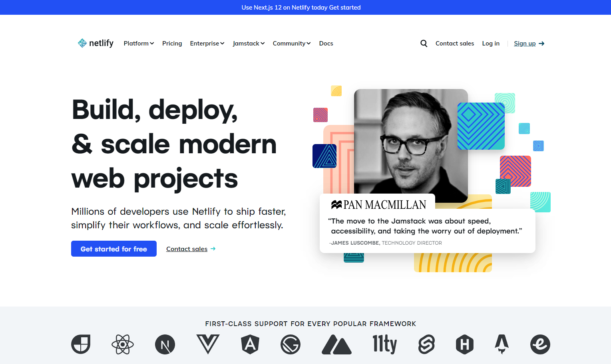
Task: Click the mountain-shaped framework logo
Action: (x=336, y=344)
